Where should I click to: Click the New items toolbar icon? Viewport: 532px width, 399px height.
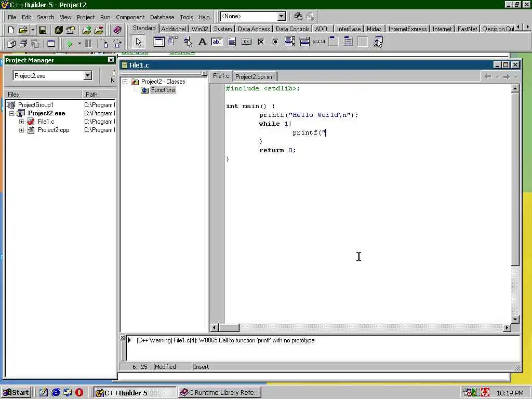point(11,30)
